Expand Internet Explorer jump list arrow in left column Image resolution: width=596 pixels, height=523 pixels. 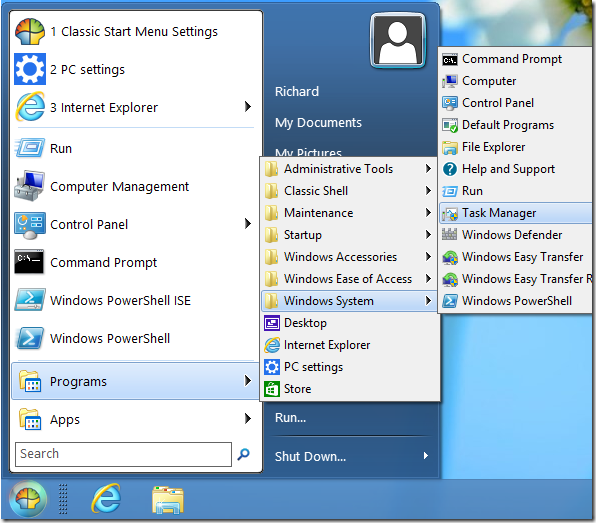click(x=248, y=107)
